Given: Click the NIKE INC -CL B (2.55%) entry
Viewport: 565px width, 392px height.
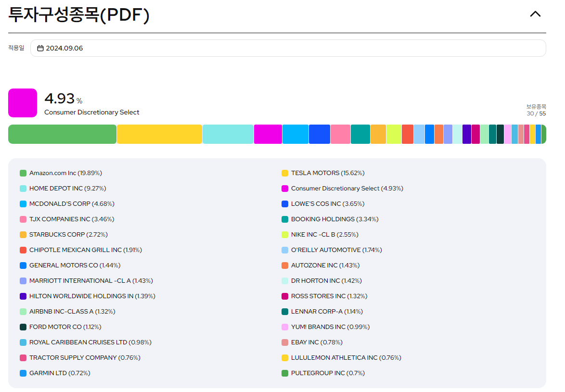Looking at the screenshot, I should coord(320,235).
